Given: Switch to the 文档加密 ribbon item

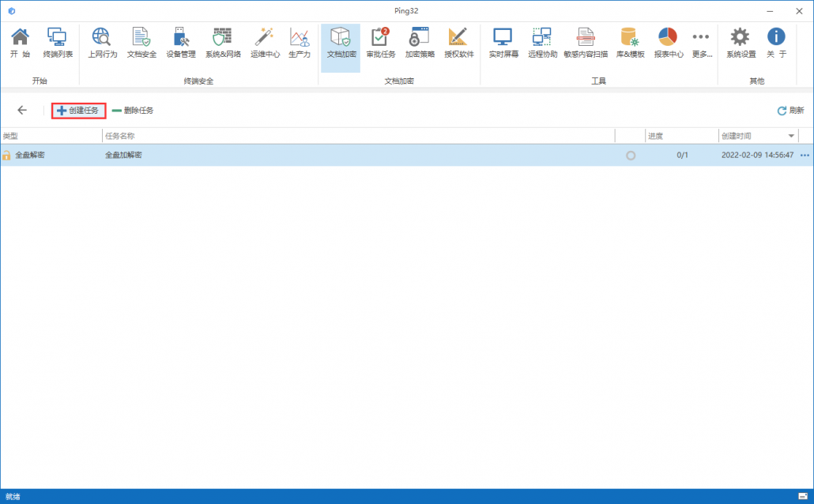Looking at the screenshot, I should click(x=341, y=43).
